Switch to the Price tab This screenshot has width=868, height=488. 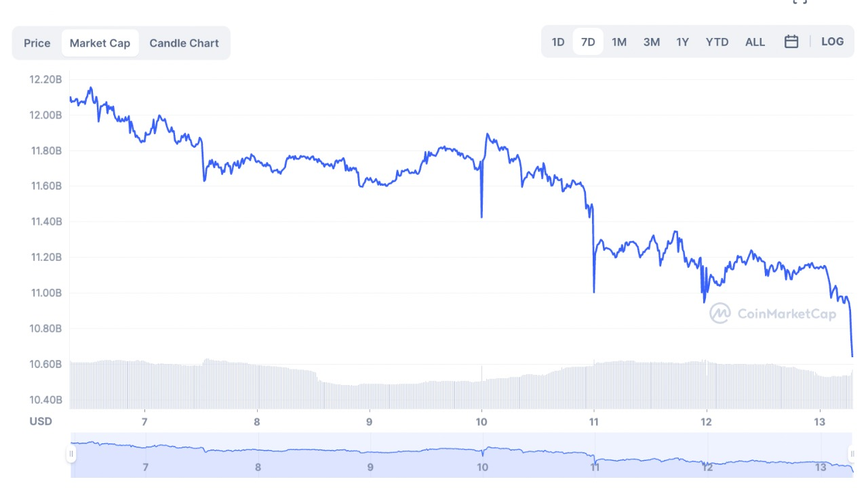[37, 43]
